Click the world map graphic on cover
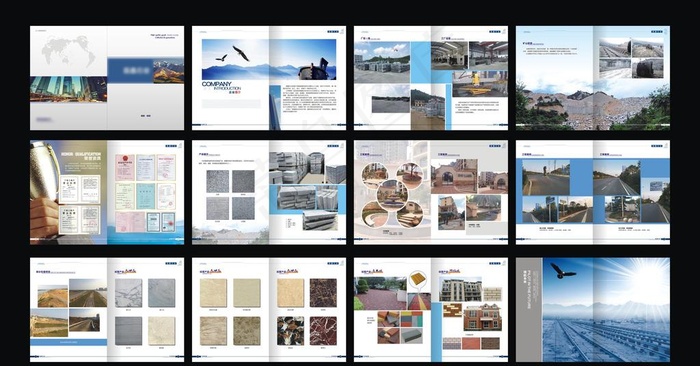The height and width of the screenshot is (366, 700). tap(68, 50)
